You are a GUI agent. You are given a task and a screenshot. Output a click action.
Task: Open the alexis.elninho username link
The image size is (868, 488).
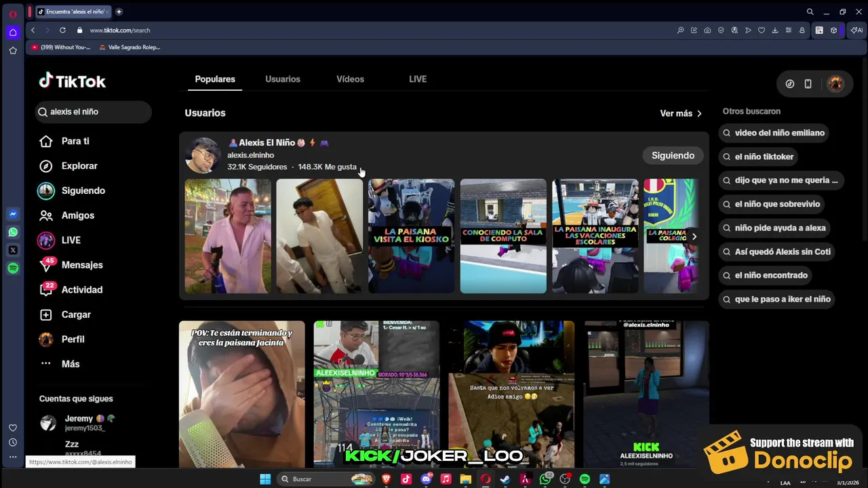250,155
